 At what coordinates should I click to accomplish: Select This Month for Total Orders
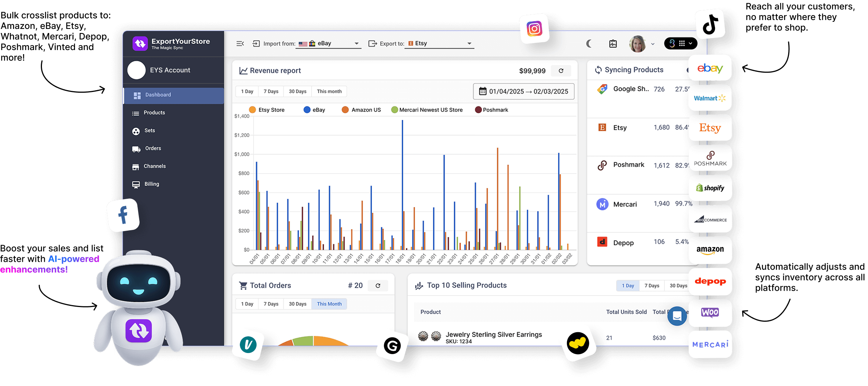coord(329,304)
